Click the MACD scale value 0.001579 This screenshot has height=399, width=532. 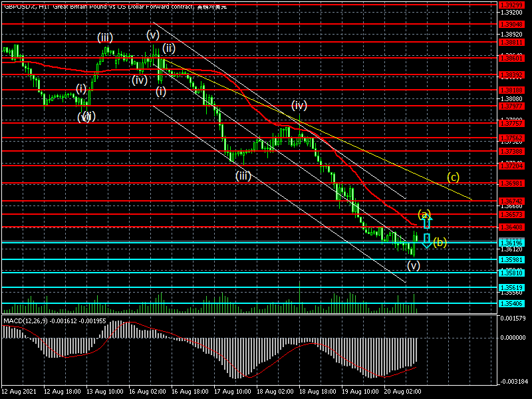point(513,319)
